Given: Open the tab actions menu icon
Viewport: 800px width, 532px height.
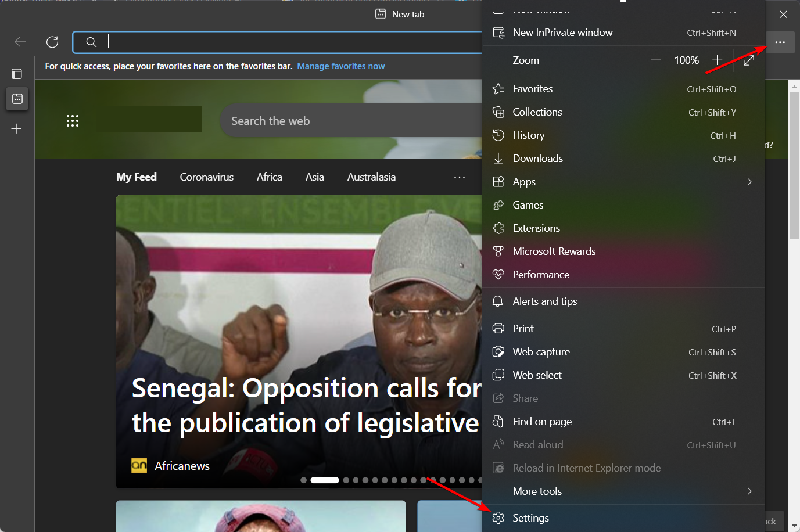Looking at the screenshot, I should pyautogui.click(x=17, y=74).
